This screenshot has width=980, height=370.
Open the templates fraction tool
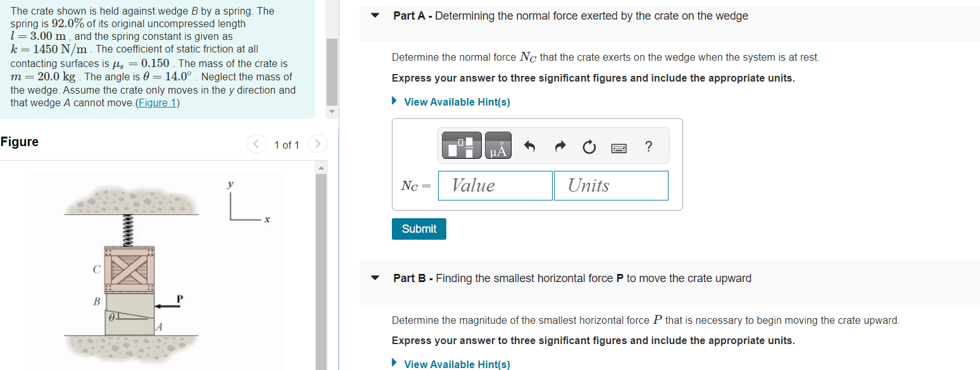pos(462,147)
